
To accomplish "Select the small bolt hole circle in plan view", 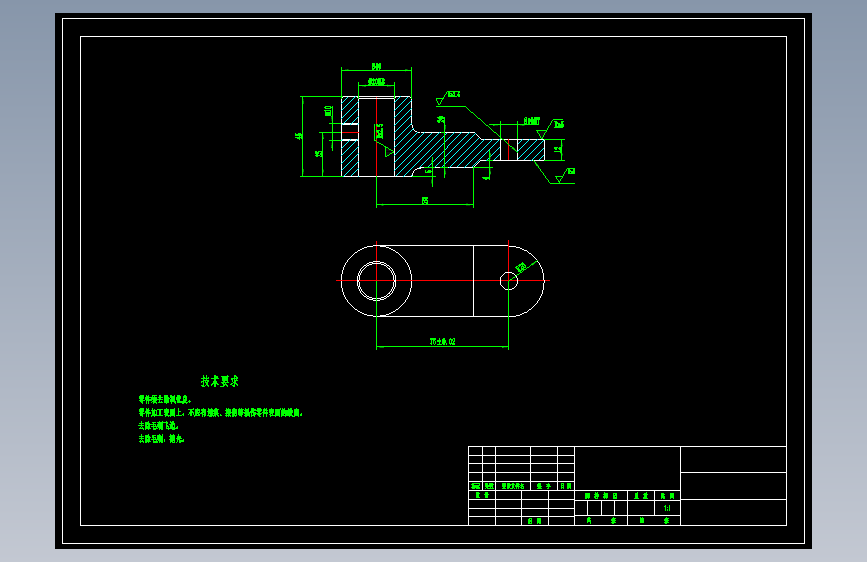I will [509, 281].
